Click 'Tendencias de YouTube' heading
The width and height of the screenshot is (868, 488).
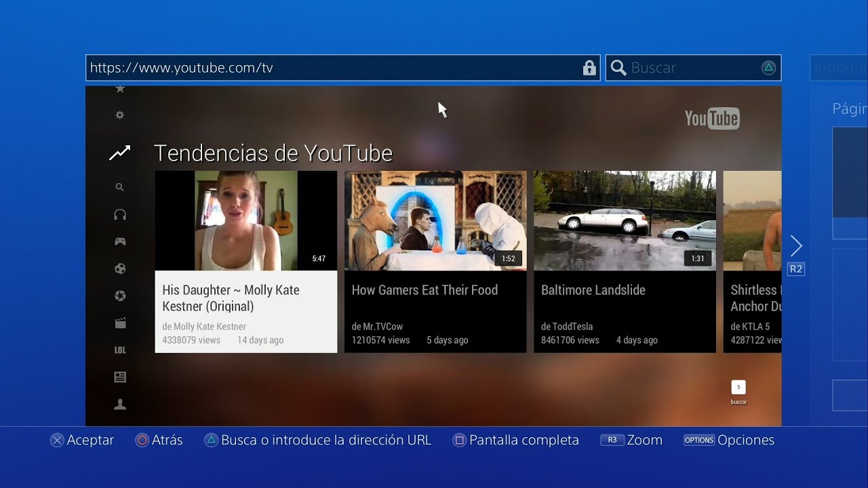point(273,153)
